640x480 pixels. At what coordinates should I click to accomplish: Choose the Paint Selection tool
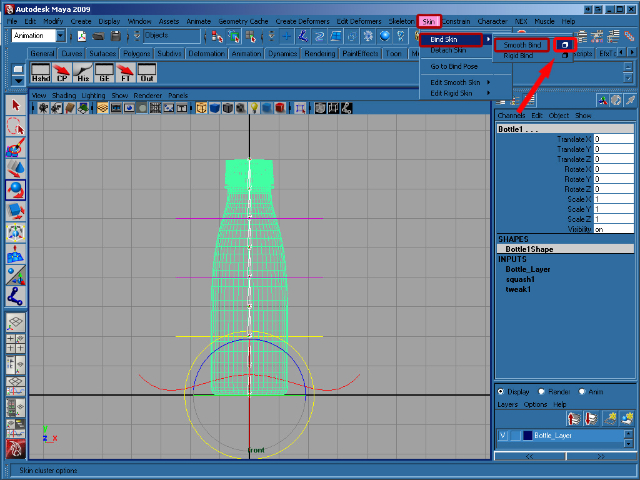tap(16, 147)
